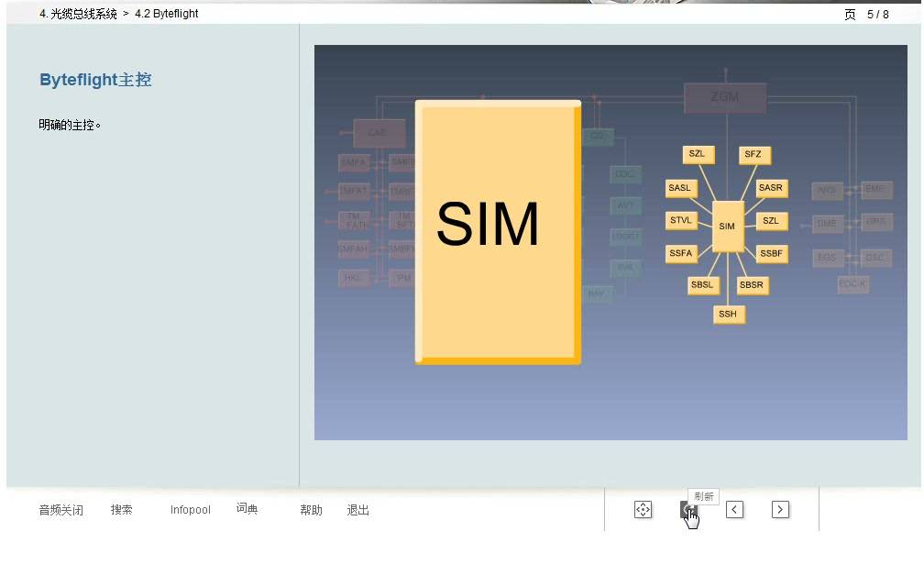Toggle 音频关闭 audio off
The height and width of the screenshot is (587, 924).
(60, 510)
